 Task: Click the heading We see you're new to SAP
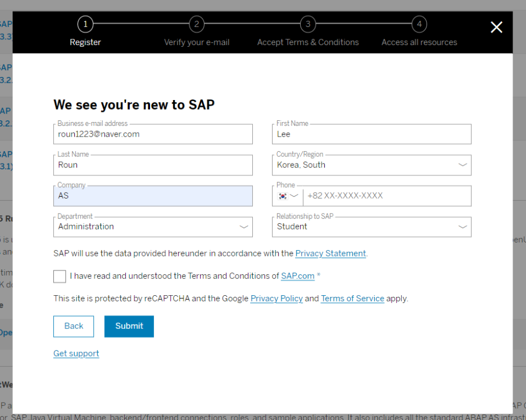(x=134, y=105)
